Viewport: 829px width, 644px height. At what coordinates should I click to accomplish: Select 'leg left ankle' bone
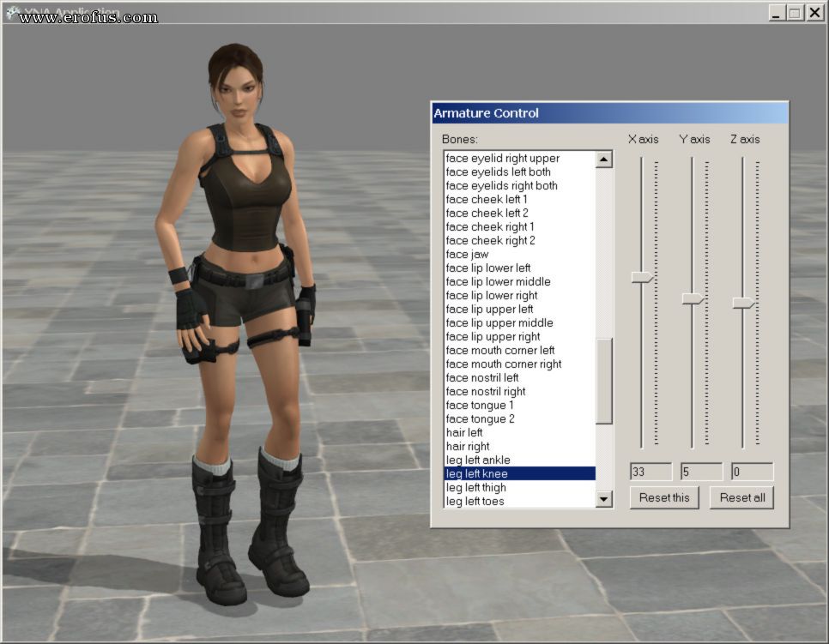520,460
